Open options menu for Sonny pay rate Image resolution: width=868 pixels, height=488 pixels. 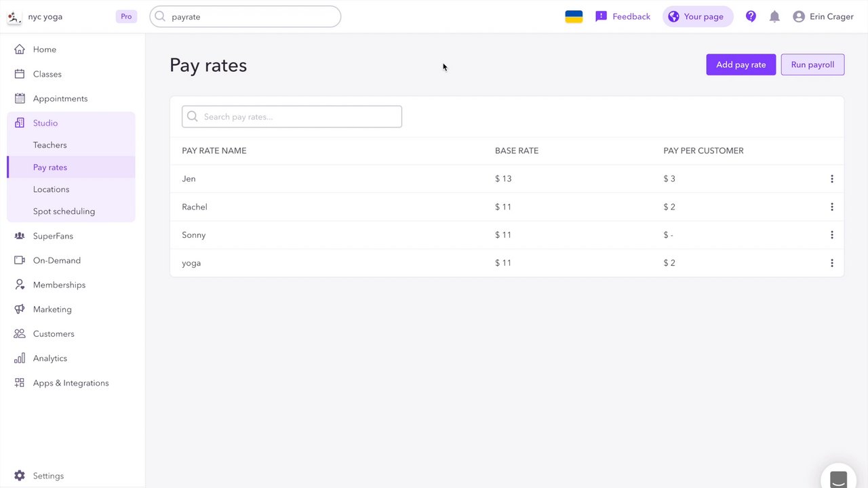click(x=832, y=235)
